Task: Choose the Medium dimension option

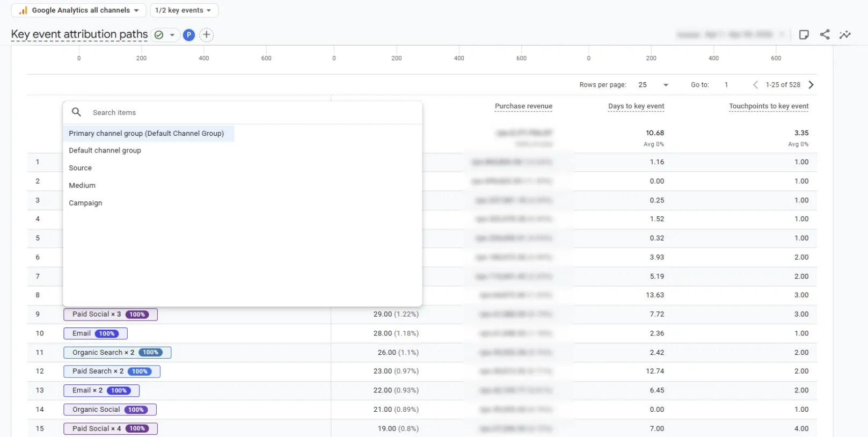Action: [82, 185]
